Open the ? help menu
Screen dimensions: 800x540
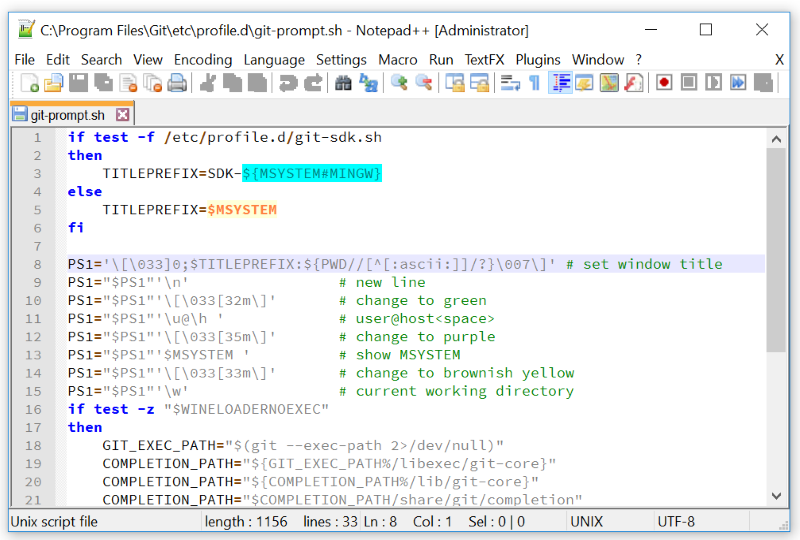pos(639,60)
